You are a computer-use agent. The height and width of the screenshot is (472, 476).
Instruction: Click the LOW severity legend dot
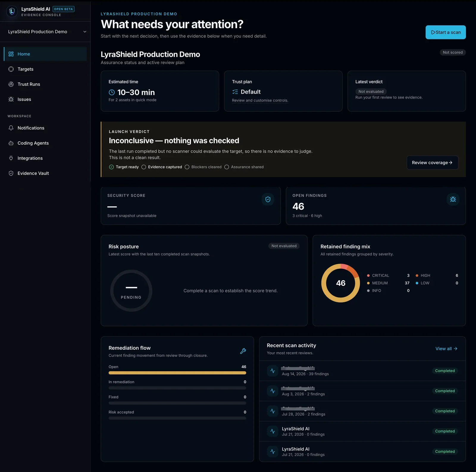[x=417, y=283]
